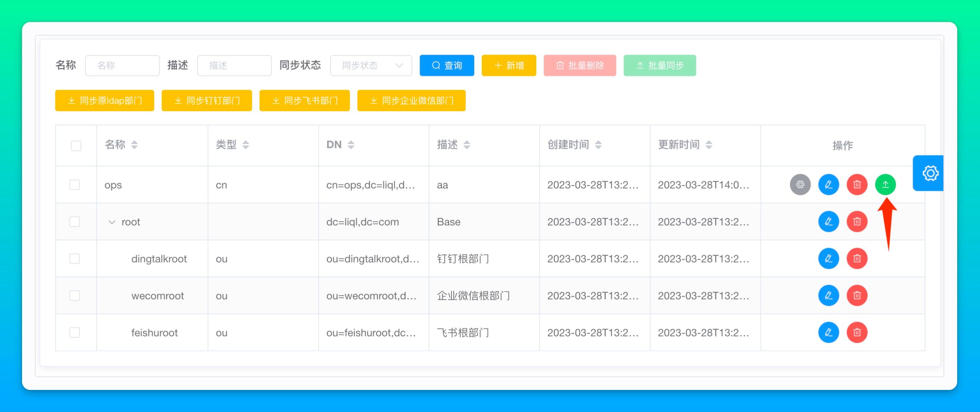Open the blue floating settings gear panel
This screenshot has width=980, height=412.
(x=930, y=173)
